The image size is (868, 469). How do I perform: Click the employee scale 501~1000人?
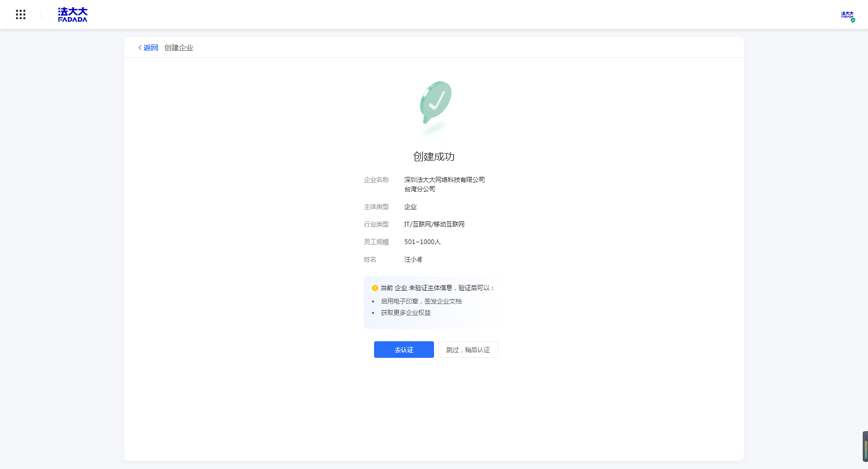pos(423,242)
